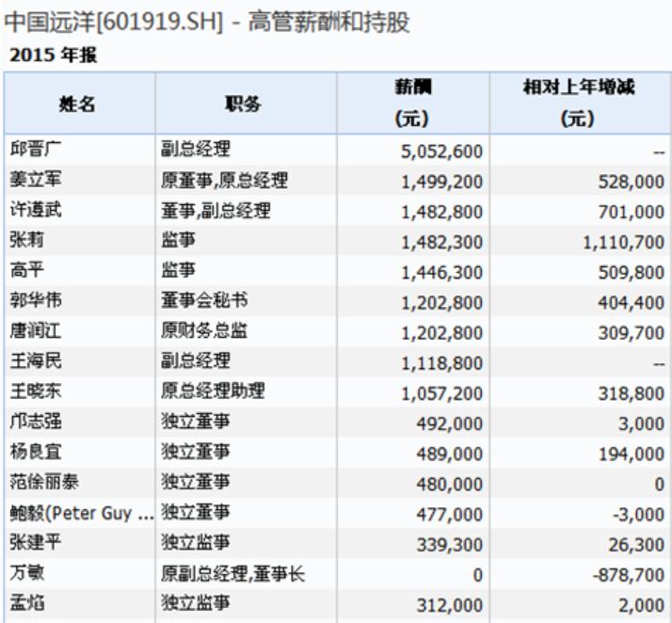Click change value 404,400

point(632,303)
